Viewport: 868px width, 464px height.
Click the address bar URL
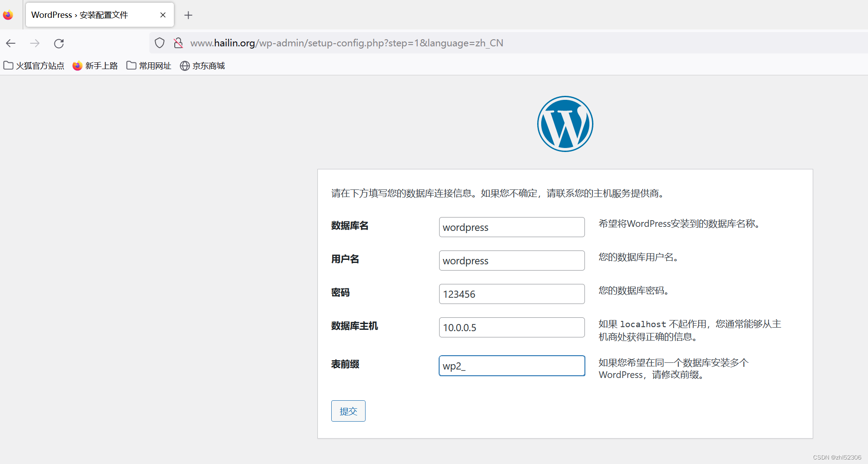pos(346,43)
